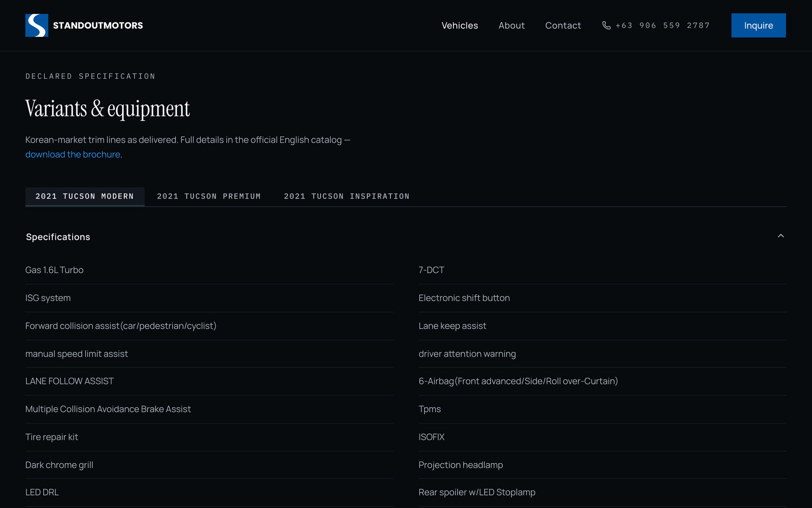Open the Contact nav link

(x=563, y=25)
